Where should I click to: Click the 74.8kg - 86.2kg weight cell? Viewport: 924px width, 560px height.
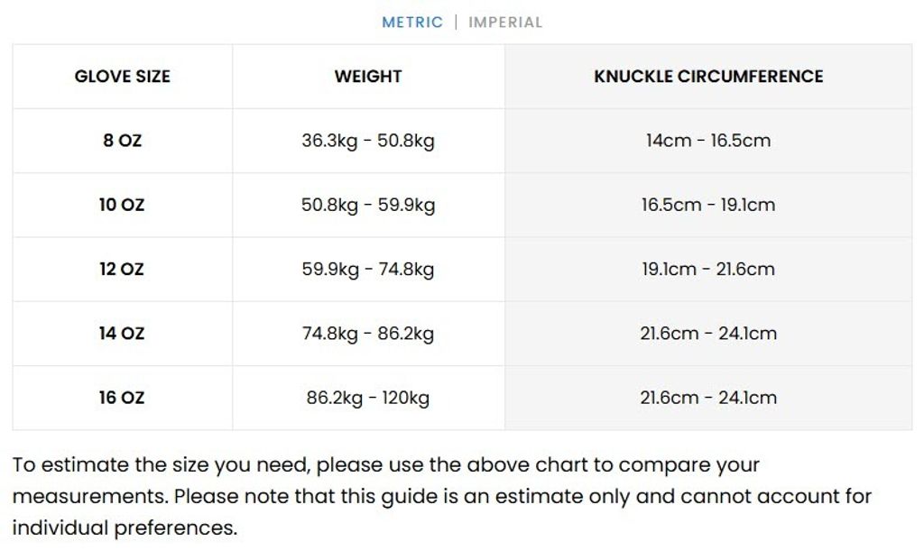pyautogui.click(x=368, y=334)
